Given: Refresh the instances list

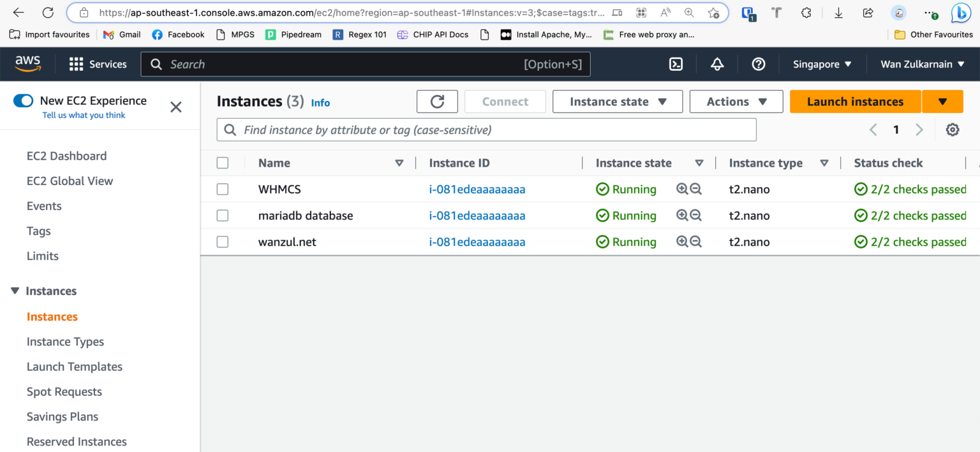Looking at the screenshot, I should (437, 101).
